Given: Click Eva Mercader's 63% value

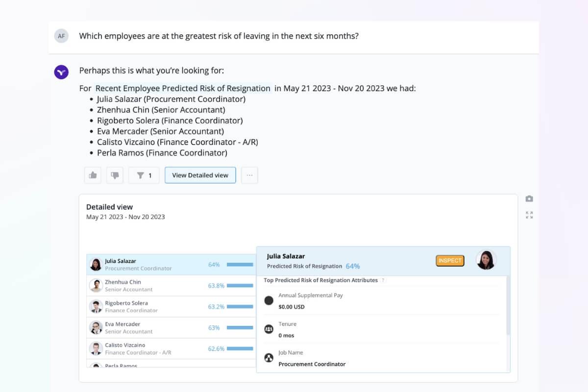Looking at the screenshot, I should [x=214, y=328].
